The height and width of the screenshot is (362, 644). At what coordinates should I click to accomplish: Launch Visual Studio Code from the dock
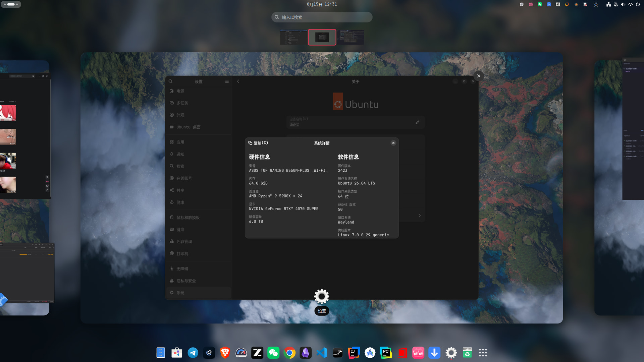(322, 353)
